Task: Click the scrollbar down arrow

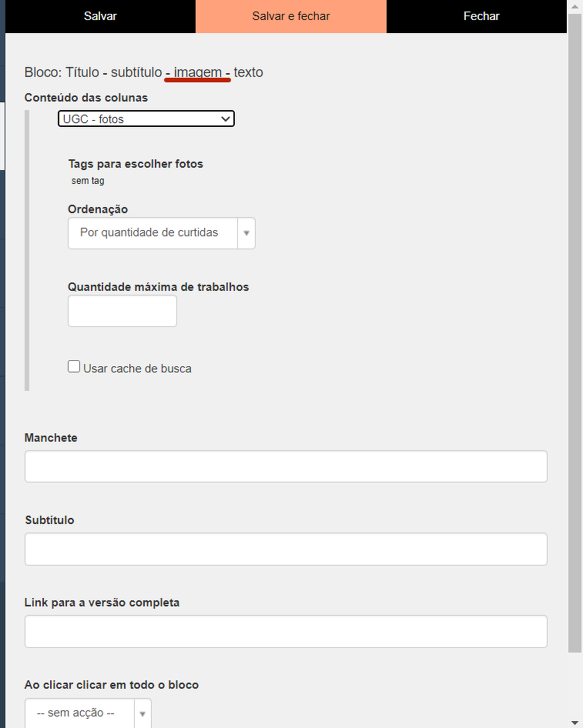Action: tap(575, 722)
